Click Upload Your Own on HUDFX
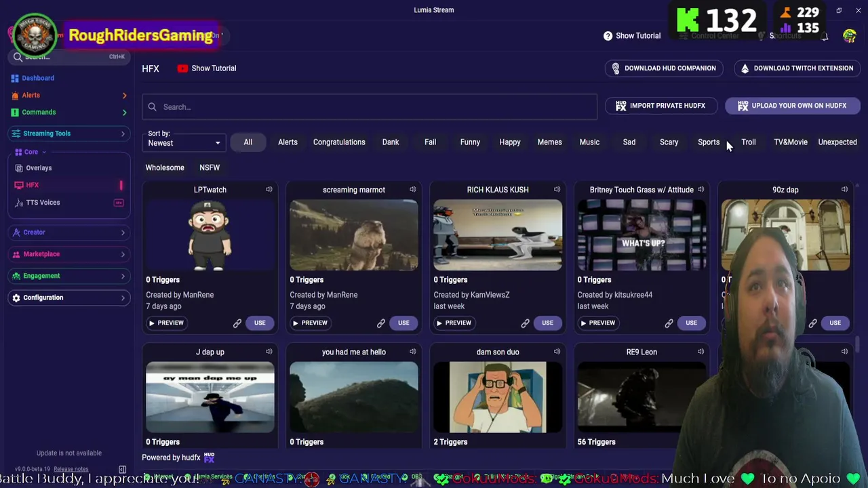Viewport: 868px width, 488px height. coord(792,106)
